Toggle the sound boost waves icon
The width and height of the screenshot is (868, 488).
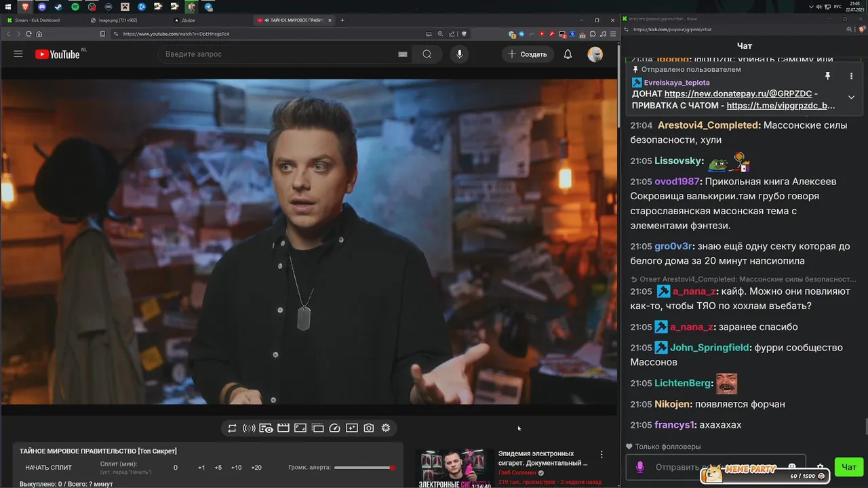[249, 428]
